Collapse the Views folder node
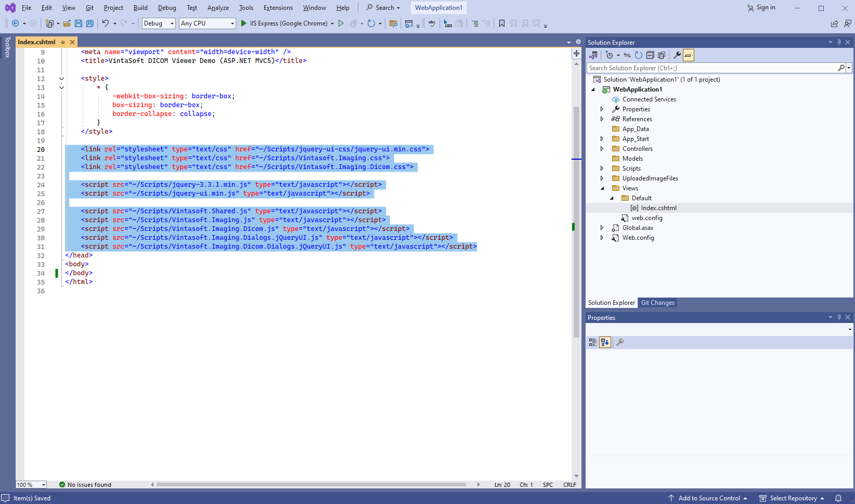This screenshot has height=504, width=855. click(x=602, y=188)
